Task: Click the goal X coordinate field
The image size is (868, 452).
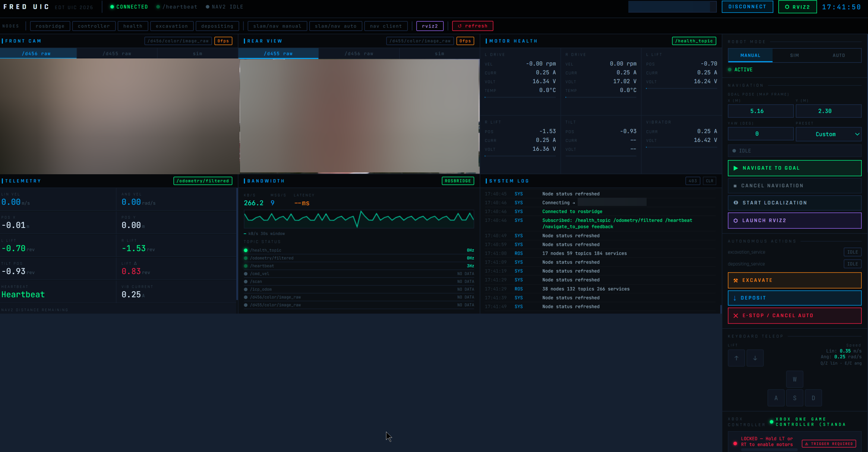Action: click(760, 111)
